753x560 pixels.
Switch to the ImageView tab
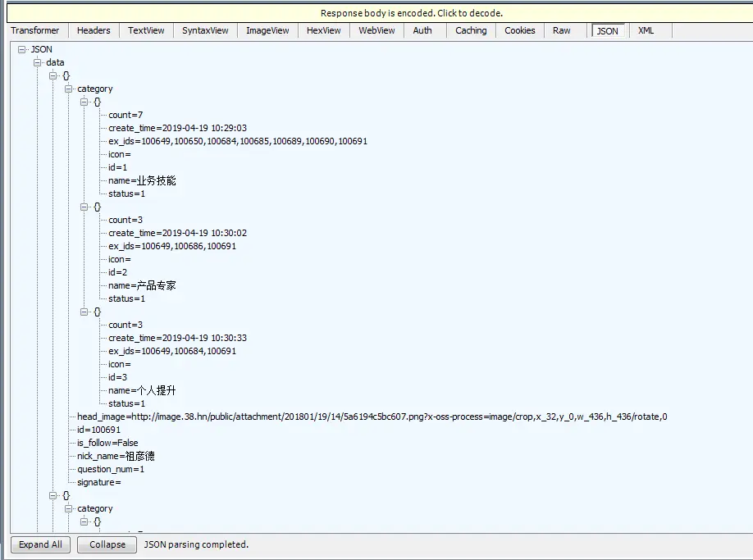click(267, 30)
